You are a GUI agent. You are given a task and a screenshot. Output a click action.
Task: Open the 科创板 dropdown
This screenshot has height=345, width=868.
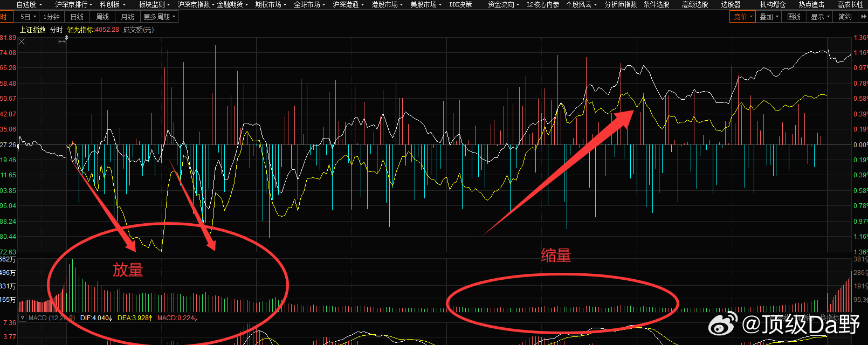tap(113, 4)
